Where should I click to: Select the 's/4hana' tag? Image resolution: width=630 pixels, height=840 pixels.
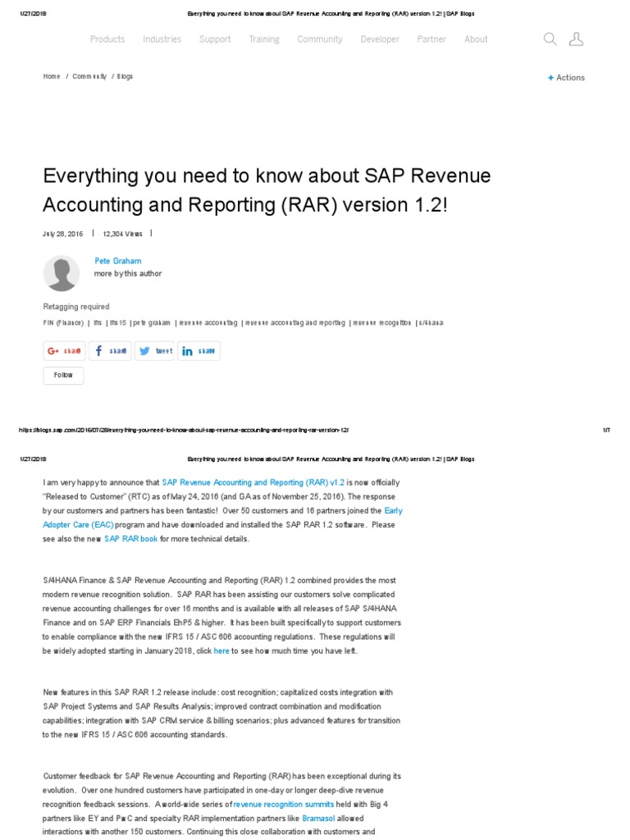pos(431,323)
